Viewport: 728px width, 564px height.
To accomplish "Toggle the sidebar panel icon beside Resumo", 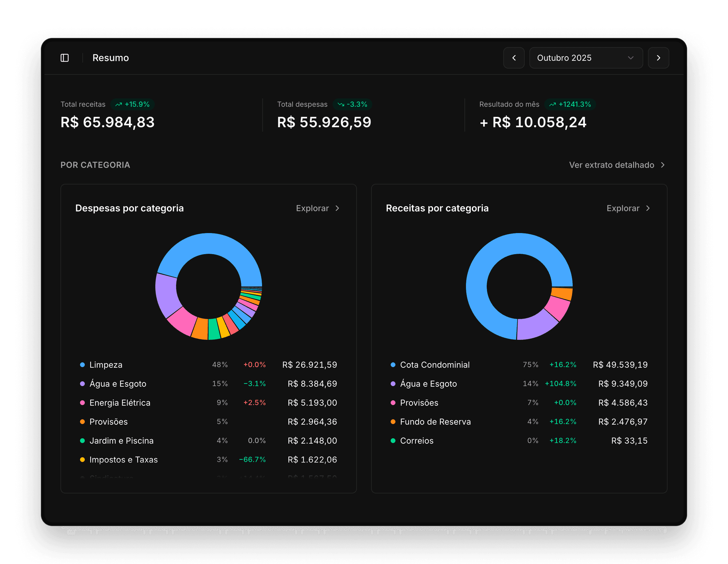I will (x=65, y=58).
